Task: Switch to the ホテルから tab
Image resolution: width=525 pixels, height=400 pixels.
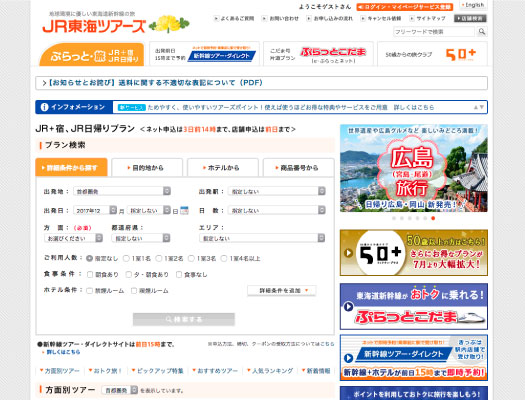Action: click(223, 168)
